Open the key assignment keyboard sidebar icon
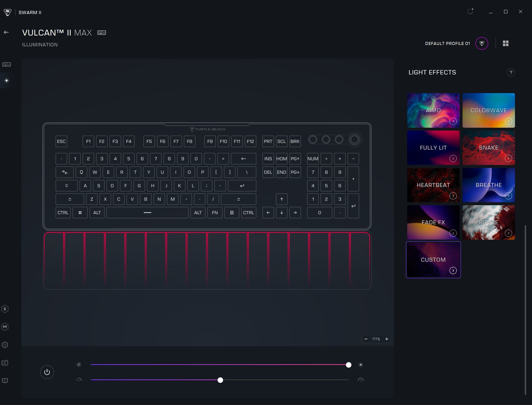Viewport: 532px width, 405px height. pos(6,64)
